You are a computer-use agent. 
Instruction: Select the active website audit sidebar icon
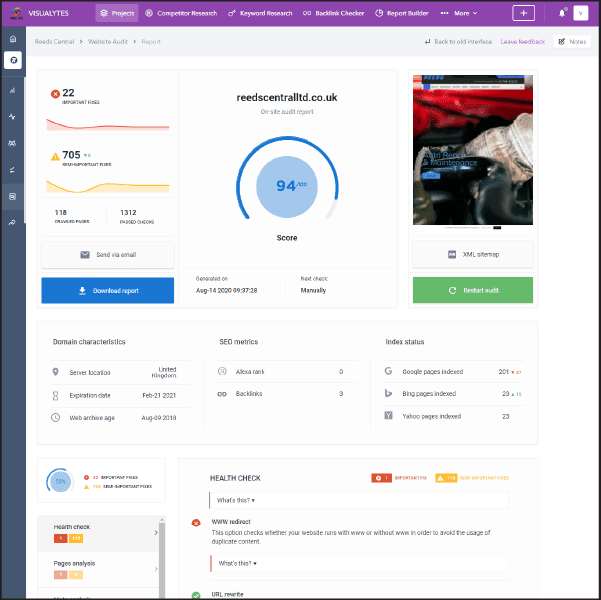[x=13, y=60]
